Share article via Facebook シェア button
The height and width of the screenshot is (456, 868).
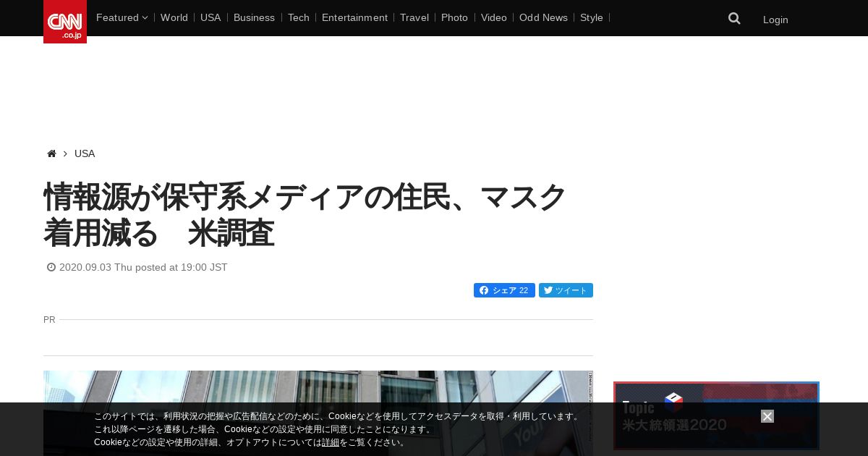[x=504, y=290]
